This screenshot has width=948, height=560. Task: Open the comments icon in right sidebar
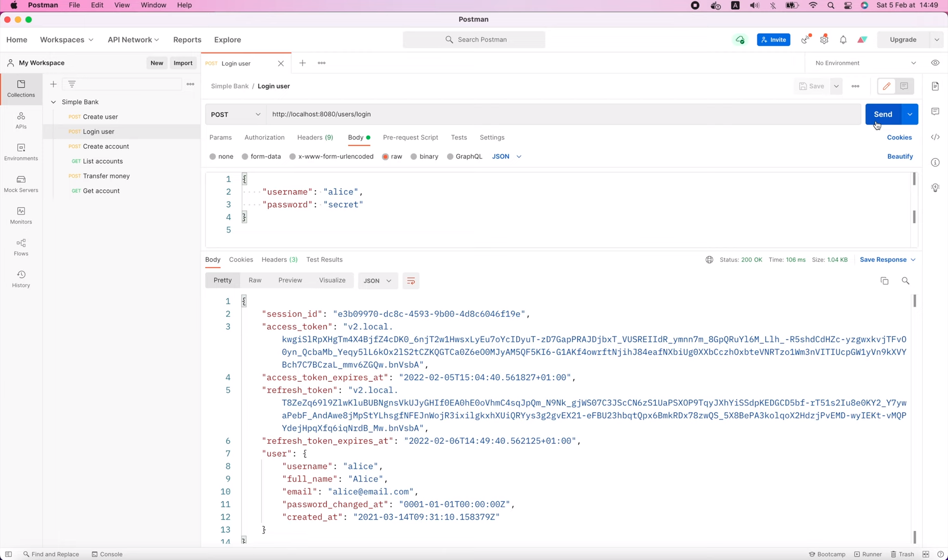[935, 111]
